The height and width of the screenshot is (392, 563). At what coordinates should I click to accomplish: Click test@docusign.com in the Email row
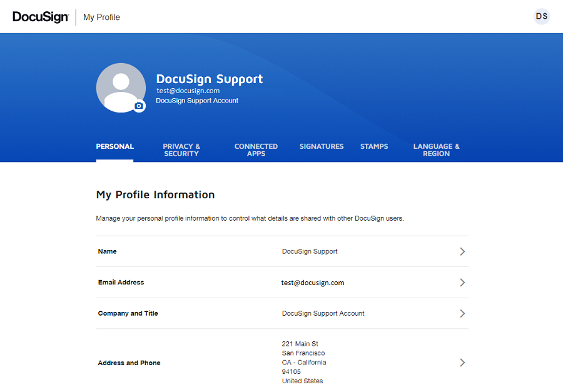point(313,283)
